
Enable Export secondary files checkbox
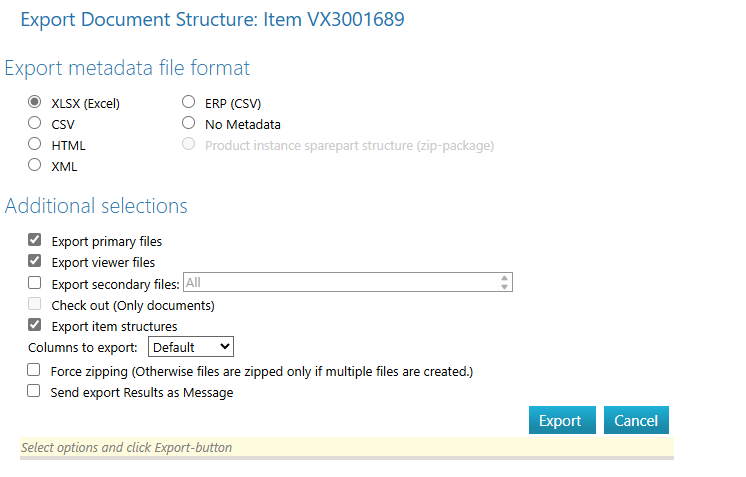(x=35, y=283)
